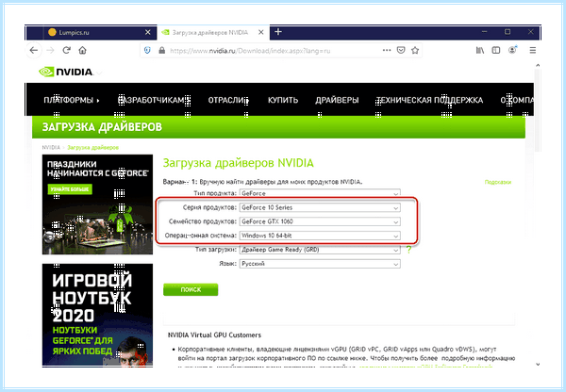Screen dimensions: 566x392
Task: Click the Загрузка драйверов breadcrumb link
Action: pyautogui.click(x=92, y=148)
